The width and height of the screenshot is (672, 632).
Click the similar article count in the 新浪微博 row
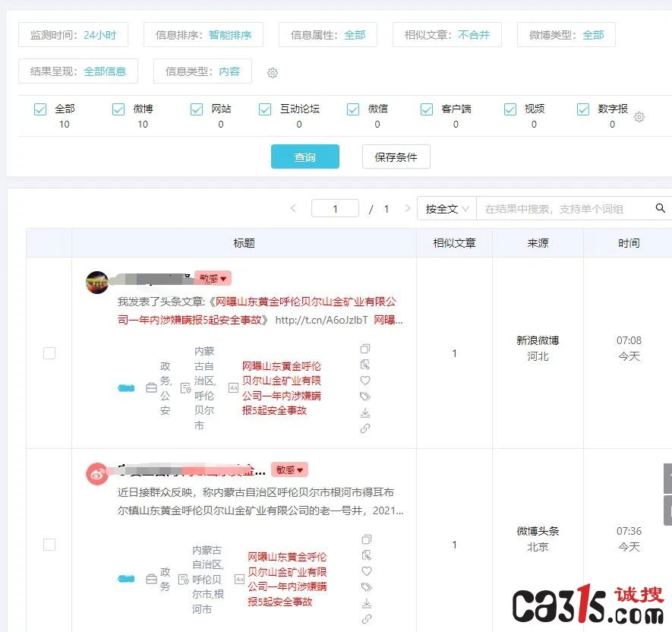click(454, 353)
